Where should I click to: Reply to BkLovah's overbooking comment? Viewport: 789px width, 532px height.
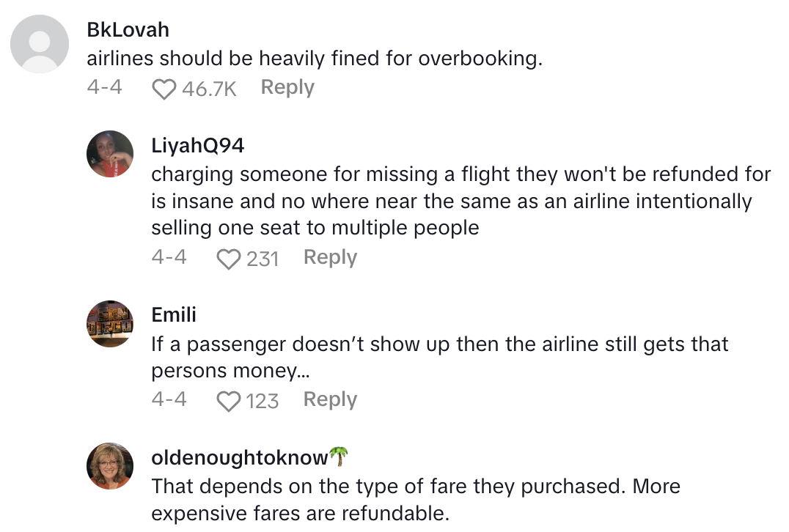[x=287, y=88]
